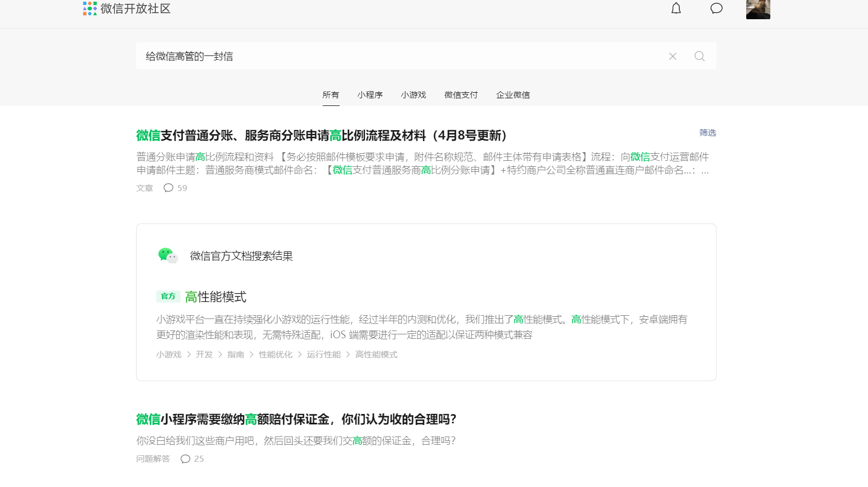Open the notifications bell icon
This screenshot has width=868, height=487.
tap(676, 8)
